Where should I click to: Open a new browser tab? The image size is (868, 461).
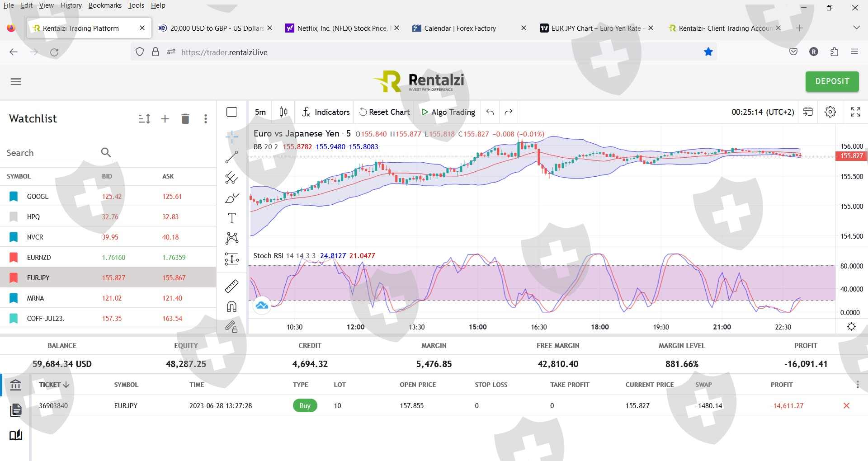(x=799, y=28)
